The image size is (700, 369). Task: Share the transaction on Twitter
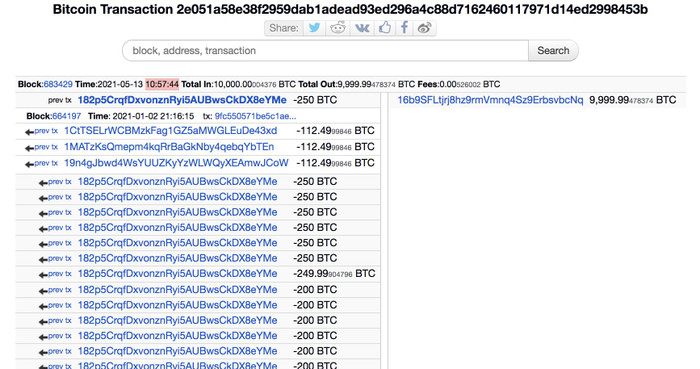(x=315, y=28)
